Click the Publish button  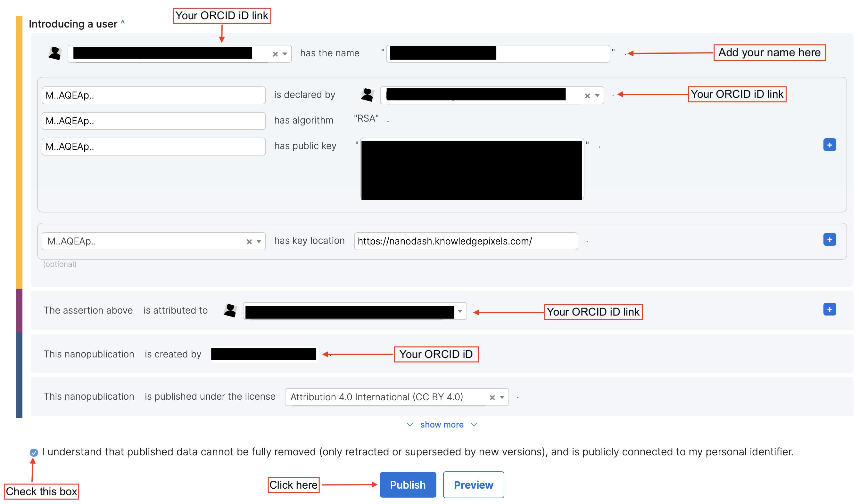pyautogui.click(x=408, y=485)
